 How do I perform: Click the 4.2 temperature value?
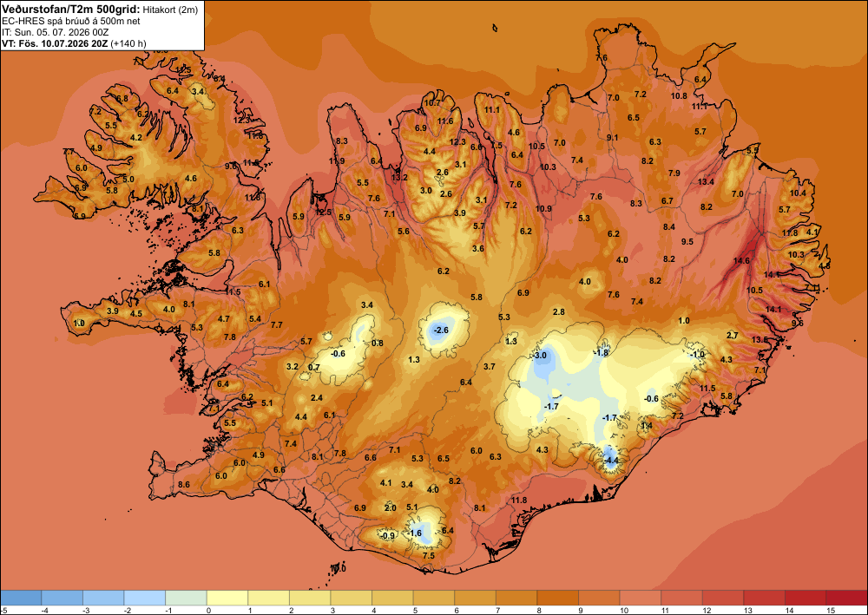[x=135, y=138]
